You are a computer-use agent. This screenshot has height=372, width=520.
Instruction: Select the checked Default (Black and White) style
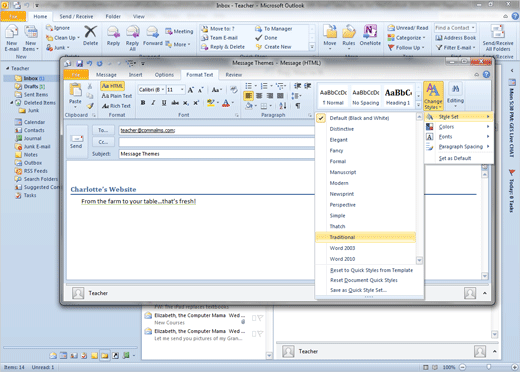pos(366,118)
